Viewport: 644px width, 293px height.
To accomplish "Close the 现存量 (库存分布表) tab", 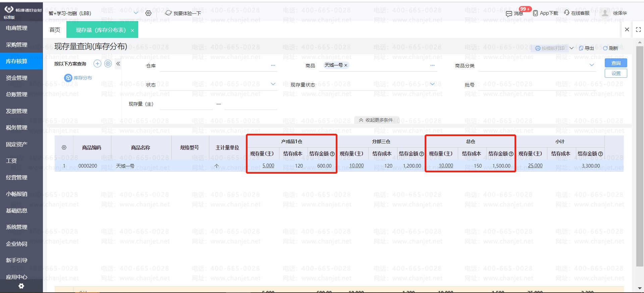I will 132,31.
